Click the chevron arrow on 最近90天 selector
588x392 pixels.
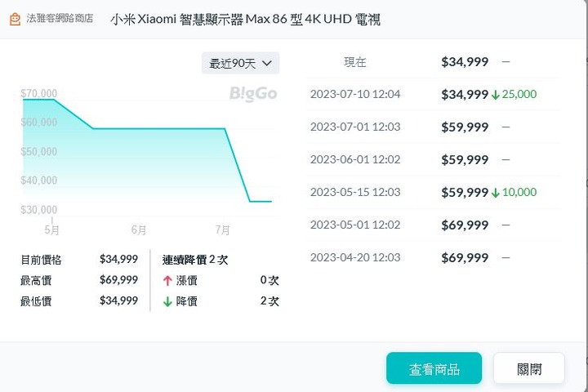pyautogui.click(x=267, y=63)
